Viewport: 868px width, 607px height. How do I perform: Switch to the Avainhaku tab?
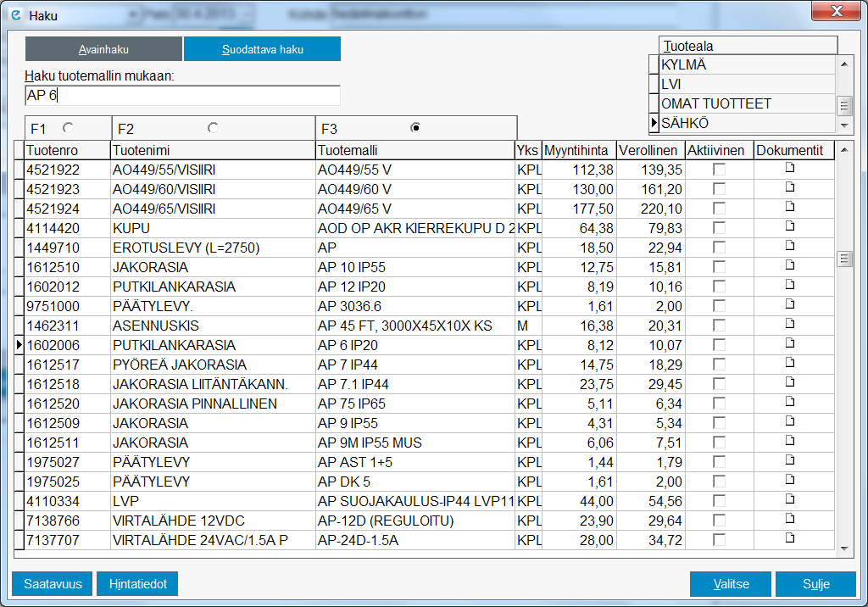103,49
